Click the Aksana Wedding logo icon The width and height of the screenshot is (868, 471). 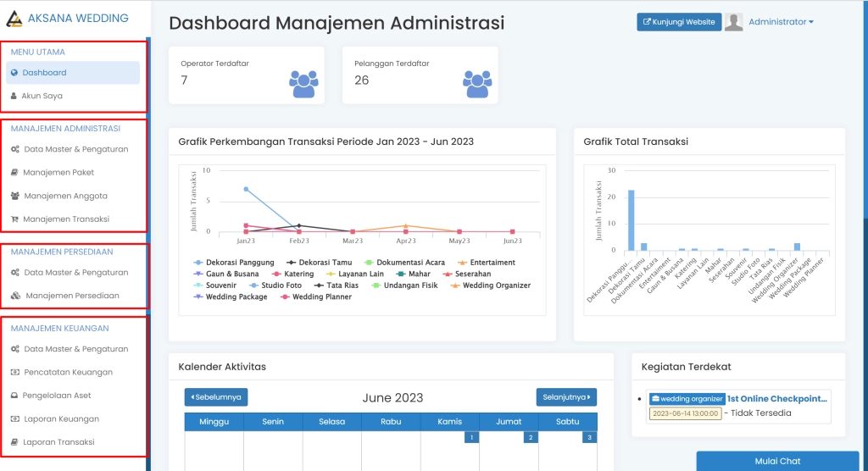click(x=14, y=18)
